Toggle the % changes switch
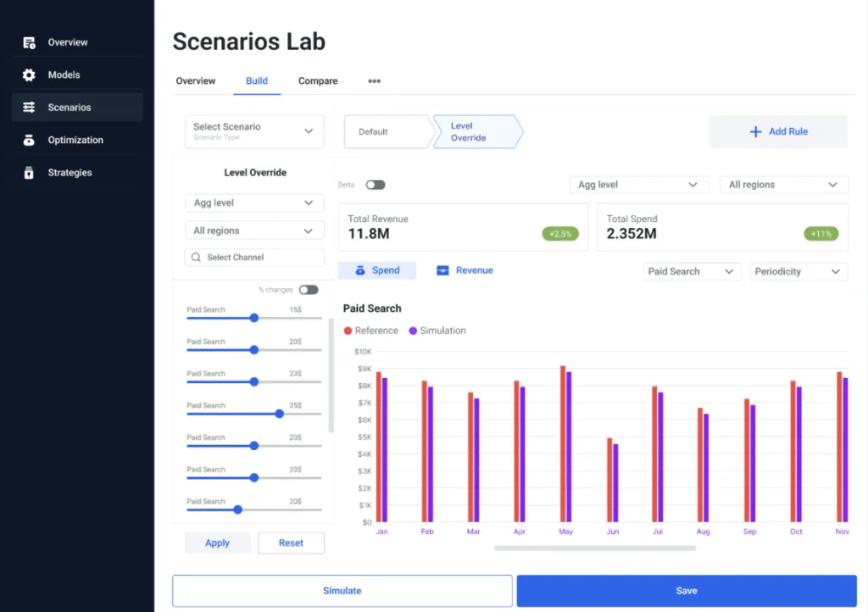Image resolution: width=868 pixels, height=612 pixels. 309,290
